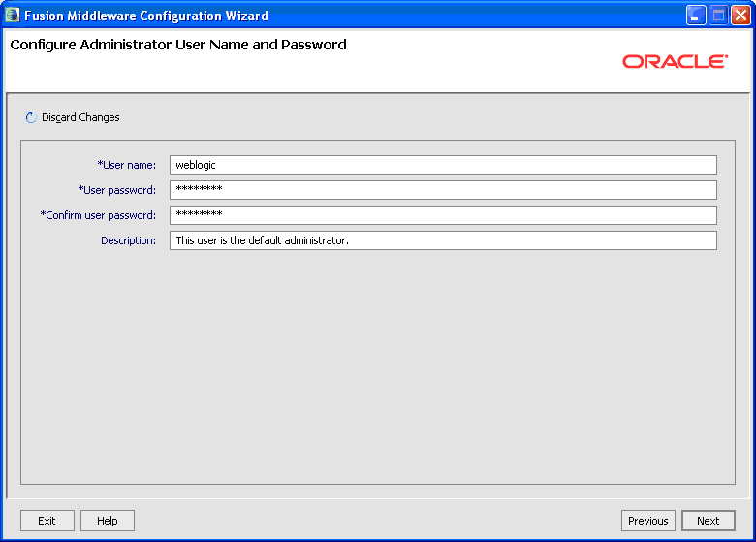This screenshot has height=542, width=756.
Task: Focus the User name field containing weblogic
Action: [443, 165]
